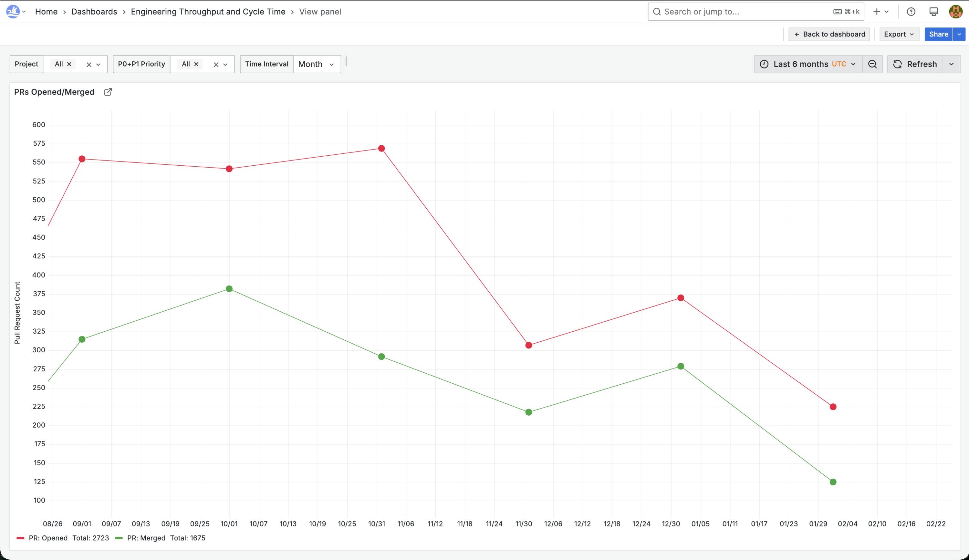Image resolution: width=969 pixels, height=560 pixels.
Task: Toggle the PR: Merged legend series
Action: tap(146, 538)
